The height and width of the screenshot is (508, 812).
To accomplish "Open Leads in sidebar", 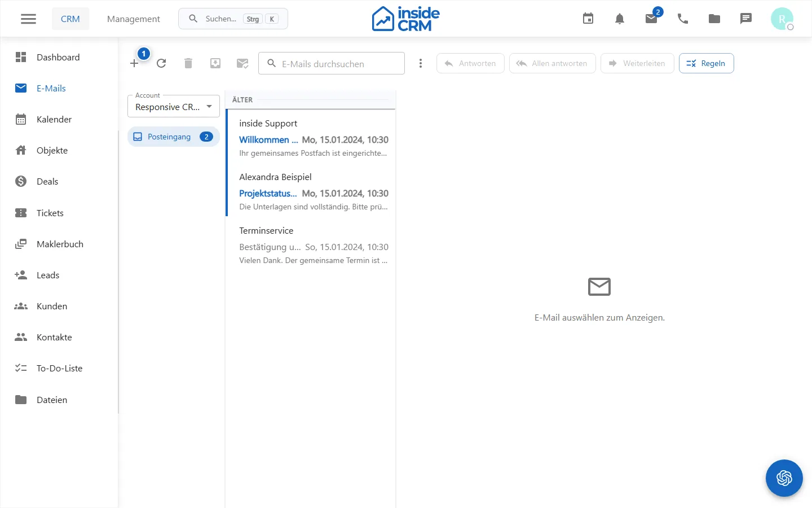I will pos(59,275).
